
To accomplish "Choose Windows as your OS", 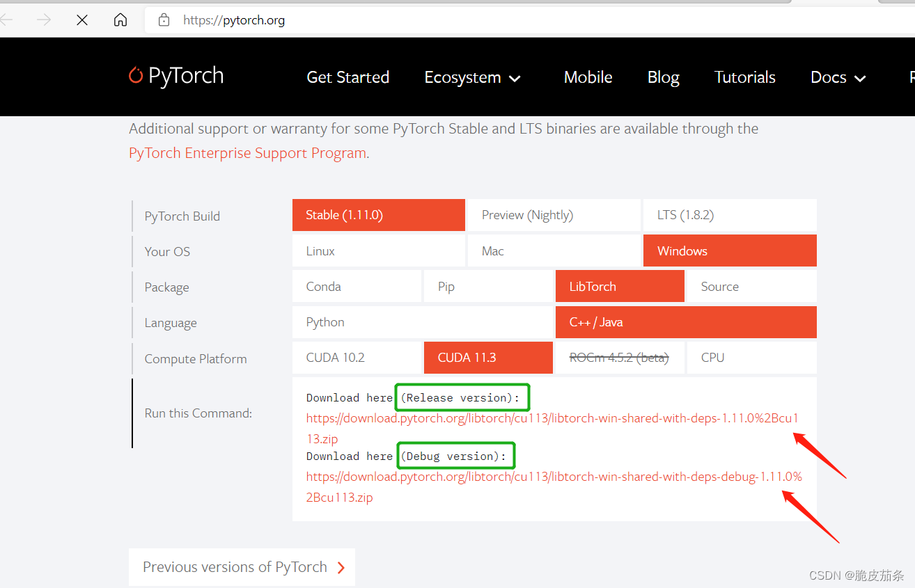I will click(730, 251).
